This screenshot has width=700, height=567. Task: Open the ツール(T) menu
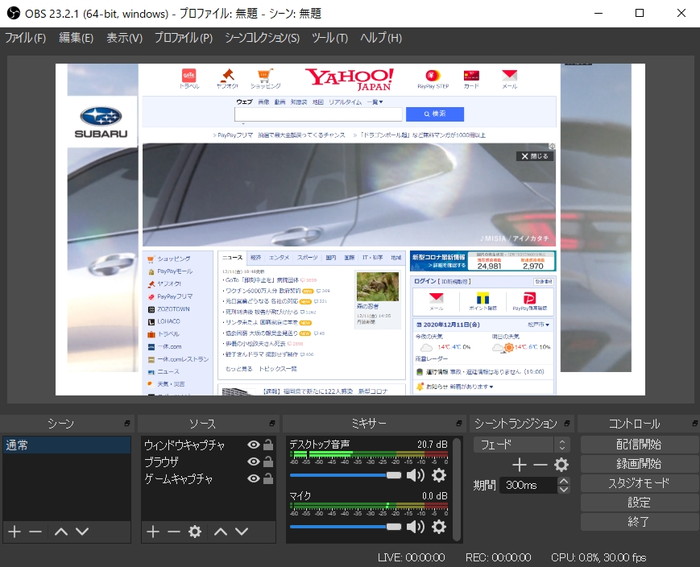(330, 38)
